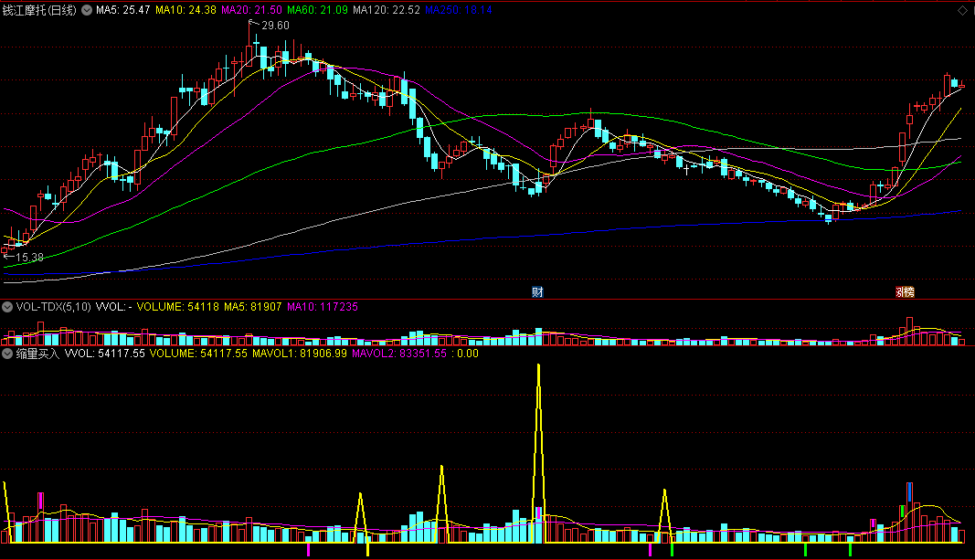Click the tallest yellow signal spike in 缩量买入 panel
975x560 pixels.
pos(538,454)
